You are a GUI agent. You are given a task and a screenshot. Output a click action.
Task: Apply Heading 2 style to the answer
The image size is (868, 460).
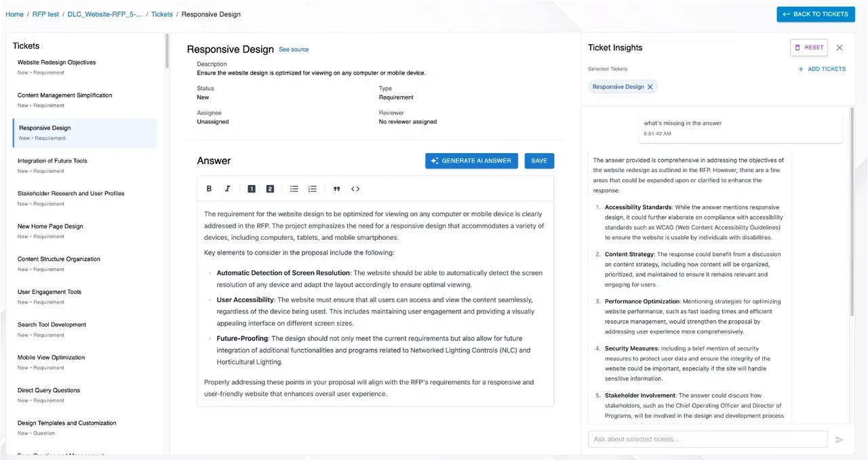[x=270, y=188]
